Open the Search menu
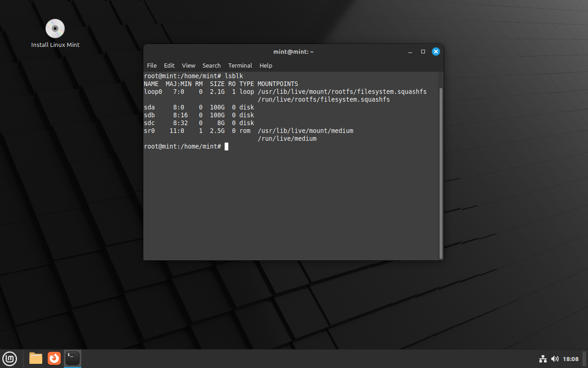The image size is (588, 368). (x=211, y=65)
